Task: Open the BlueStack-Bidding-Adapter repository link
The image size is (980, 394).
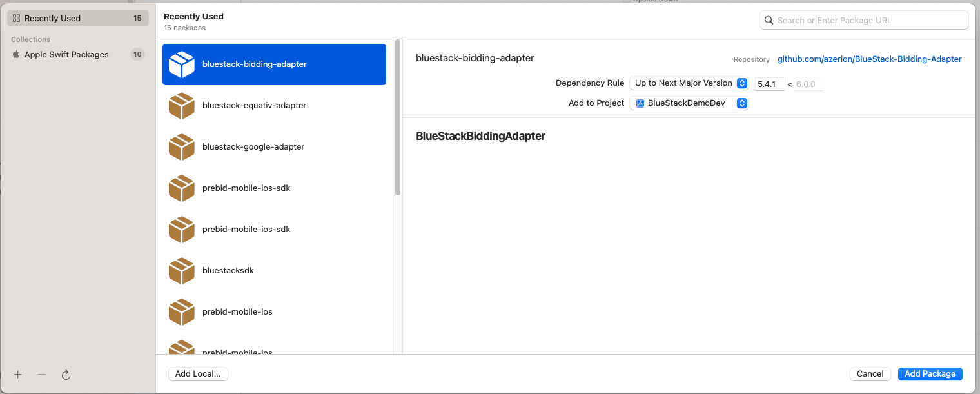Action: [x=868, y=59]
